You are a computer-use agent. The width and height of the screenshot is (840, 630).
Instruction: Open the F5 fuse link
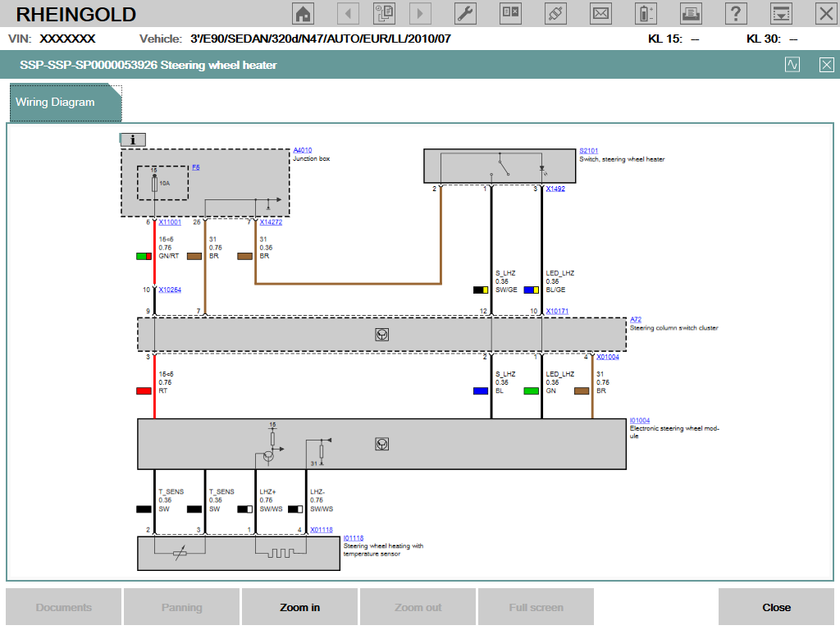(195, 167)
